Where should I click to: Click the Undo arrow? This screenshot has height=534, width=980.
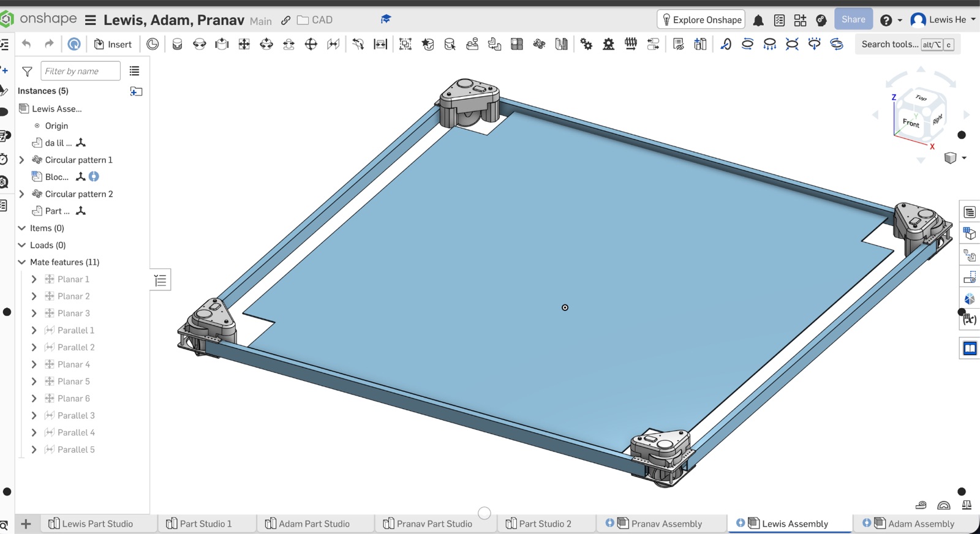click(26, 44)
